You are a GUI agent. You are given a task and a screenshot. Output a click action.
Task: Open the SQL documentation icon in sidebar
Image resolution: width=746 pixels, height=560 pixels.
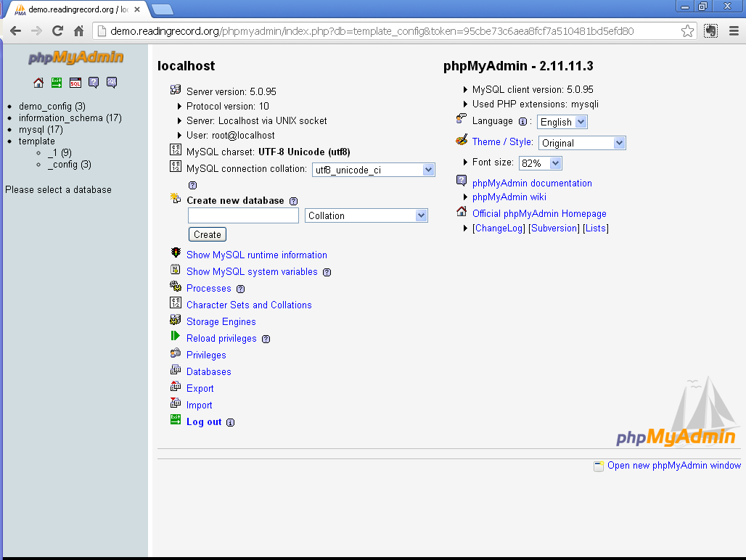(112, 83)
